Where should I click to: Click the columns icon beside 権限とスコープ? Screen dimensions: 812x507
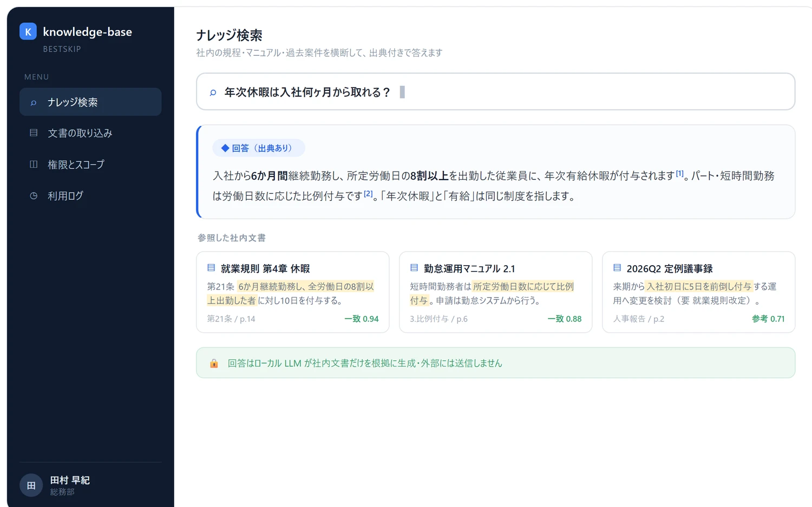point(34,164)
